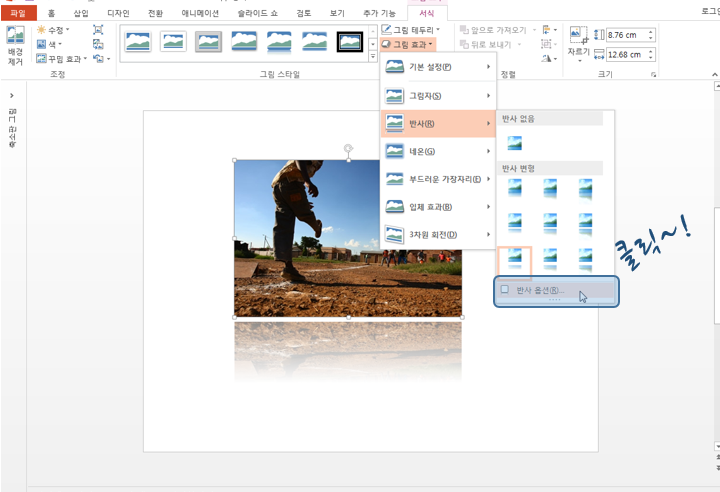Screen dimensions: 720x492
Task: Click the 뒤로 보내기 send backward button
Action: click(x=486, y=44)
